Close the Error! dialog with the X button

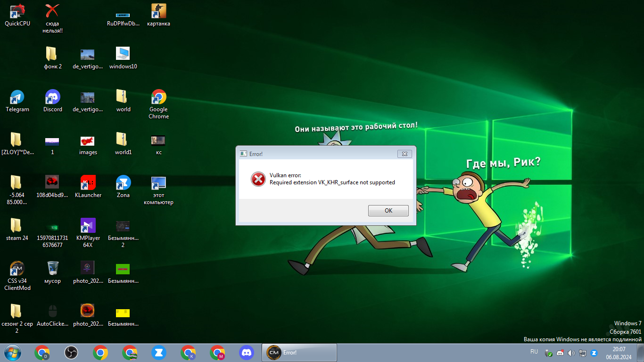tap(404, 154)
